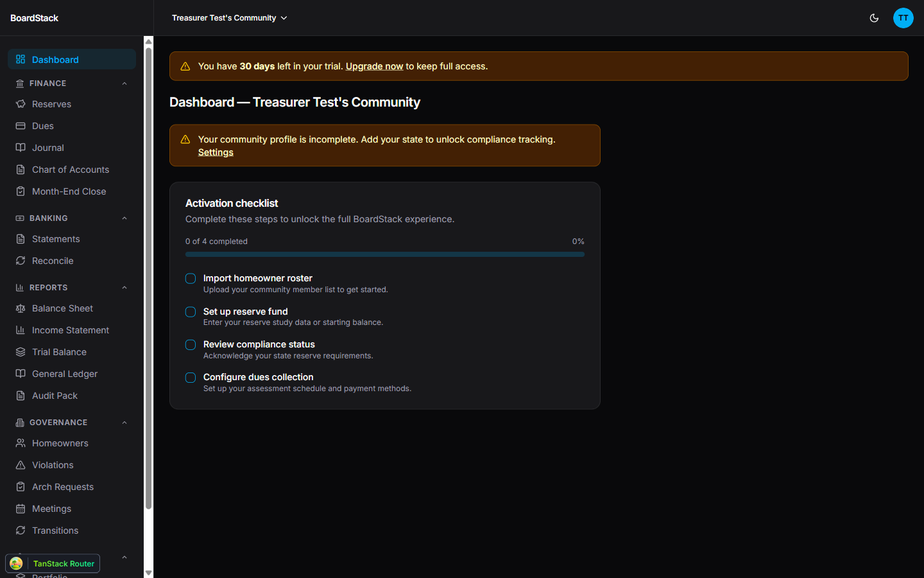This screenshot has width=924, height=578.
Task: Click the trial banner warning triangle icon
Action: coord(185,67)
